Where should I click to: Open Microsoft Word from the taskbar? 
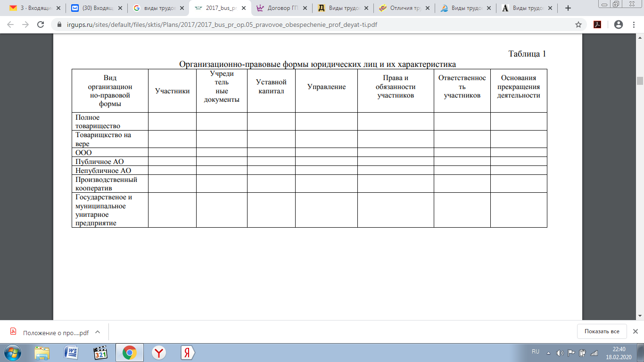click(x=71, y=353)
